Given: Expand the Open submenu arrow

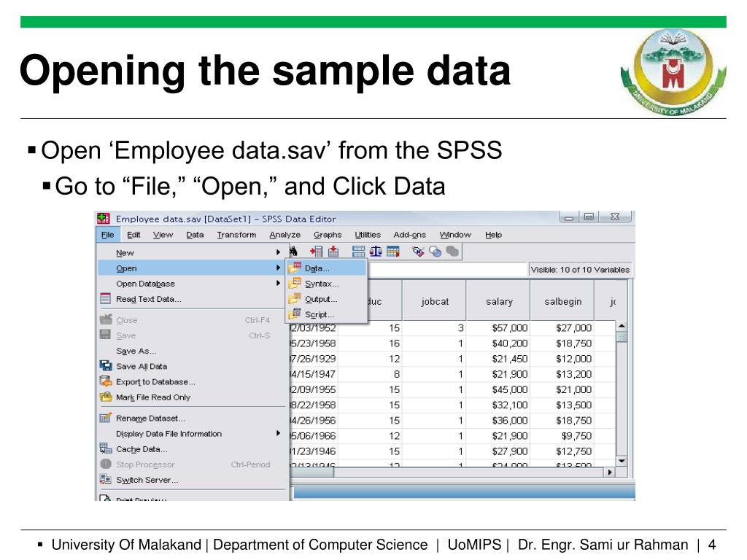Looking at the screenshot, I should pos(278,268).
